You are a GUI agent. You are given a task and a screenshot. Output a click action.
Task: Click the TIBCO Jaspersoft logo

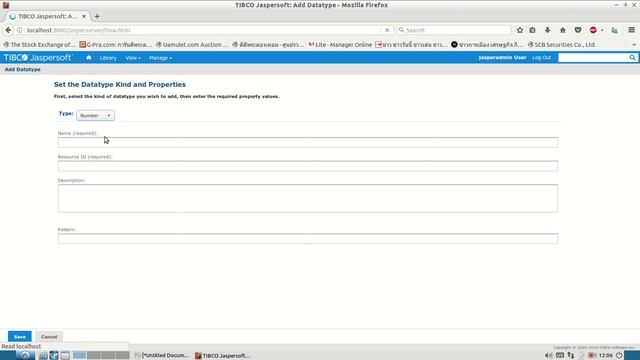click(x=38, y=58)
